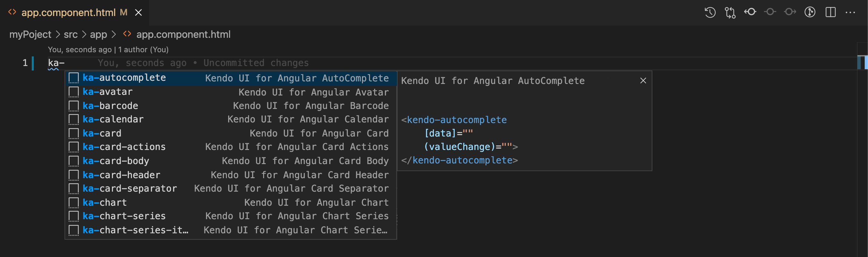The height and width of the screenshot is (257, 868).
Task: Click 'Kendo UI for Angular Avatar' description
Action: pos(314,92)
